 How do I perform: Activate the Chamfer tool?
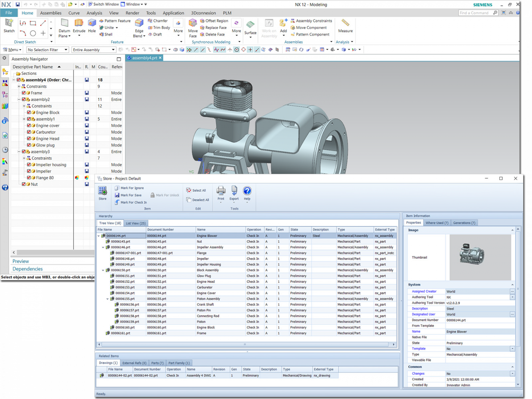pyautogui.click(x=158, y=21)
